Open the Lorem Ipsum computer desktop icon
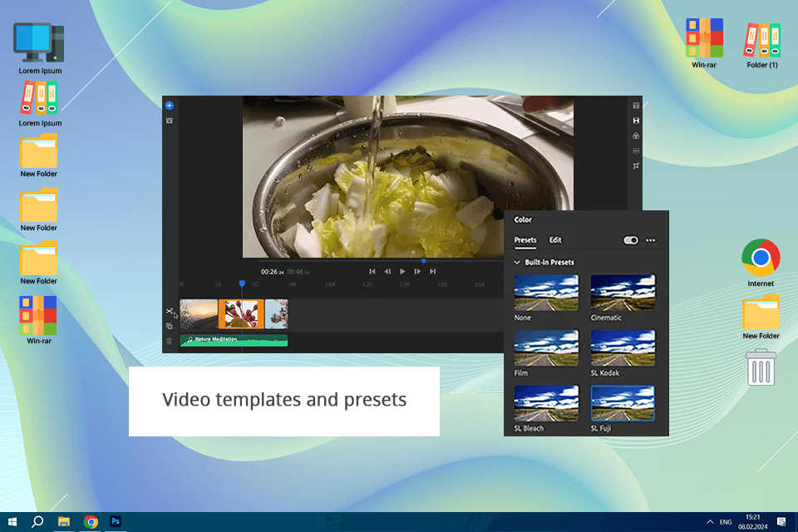 [x=40, y=48]
